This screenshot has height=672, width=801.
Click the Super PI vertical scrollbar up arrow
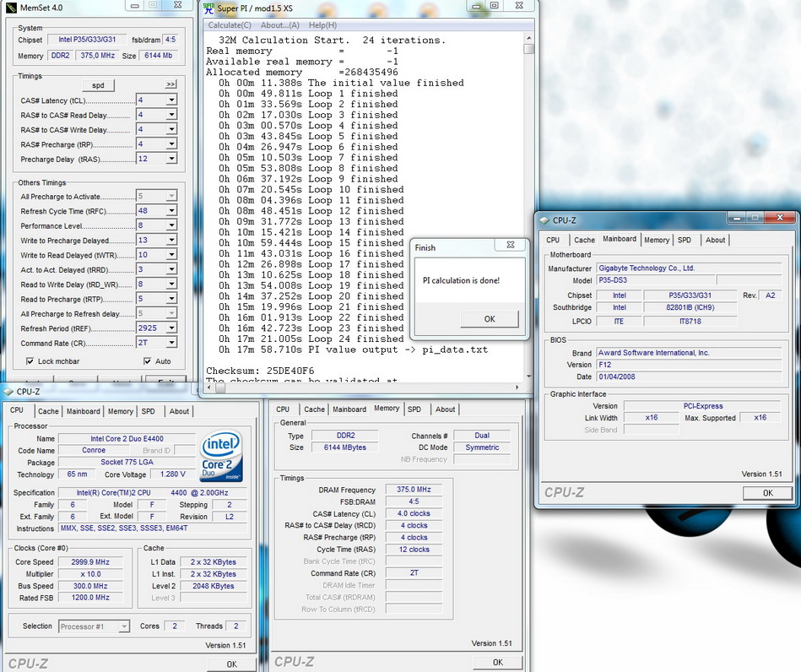528,38
